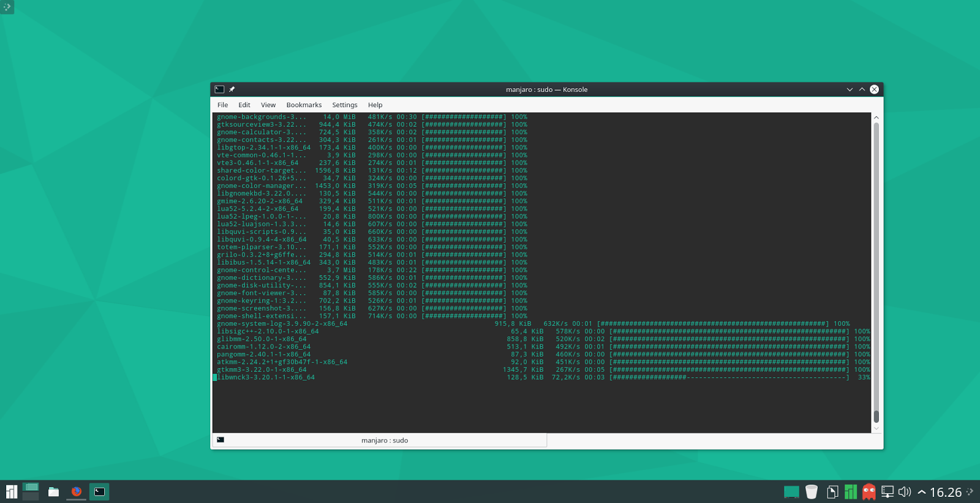Viewport: 980px width, 503px height.
Task: Open the trash bin in the panel
Action: pyautogui.click(x=812, y=491)
